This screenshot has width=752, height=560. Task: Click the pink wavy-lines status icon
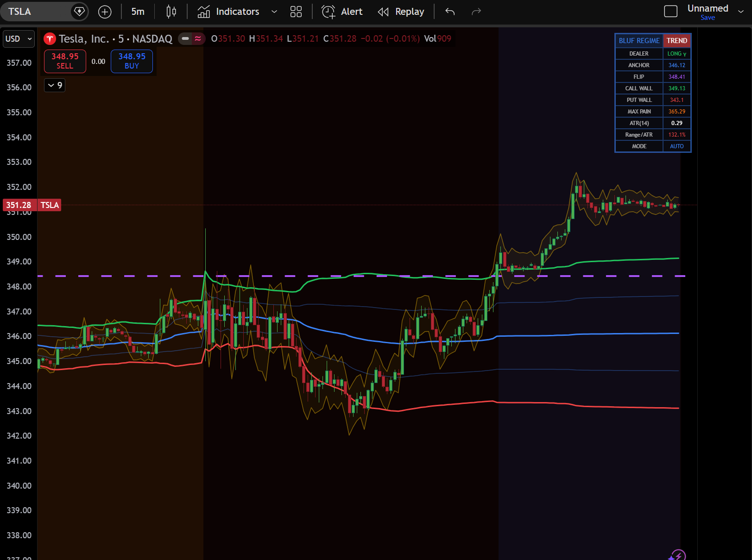click(x=198, y=38)
